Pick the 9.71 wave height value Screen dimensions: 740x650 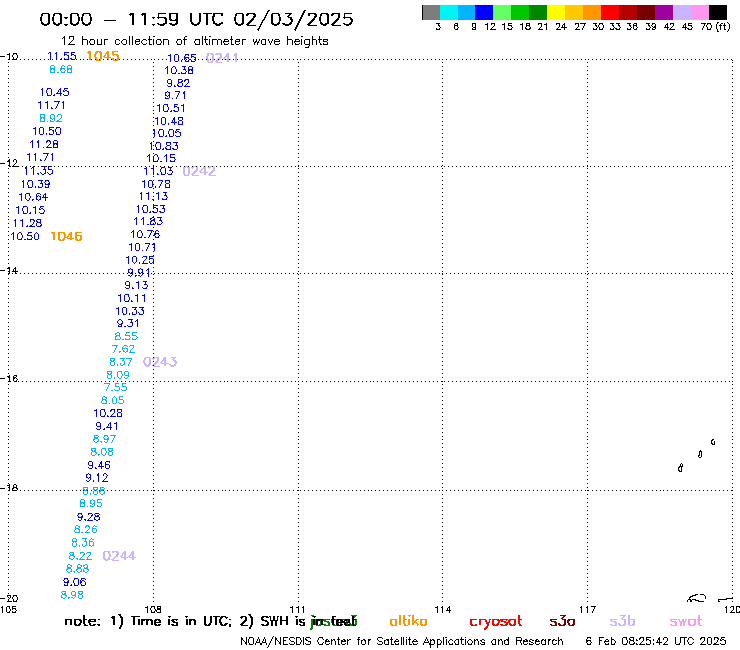pyautogui.click(x=175, y=95)
